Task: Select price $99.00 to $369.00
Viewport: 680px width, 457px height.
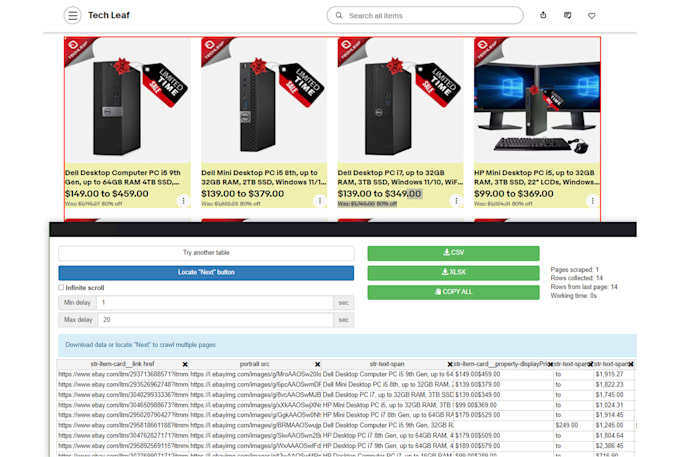Action: [x=514, y=194]
